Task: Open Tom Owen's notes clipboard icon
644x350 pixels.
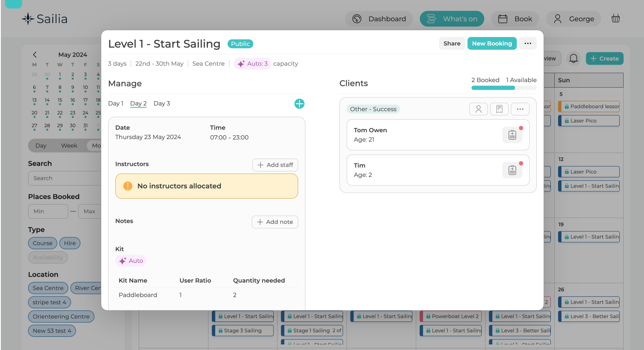Action: [512, 134]
